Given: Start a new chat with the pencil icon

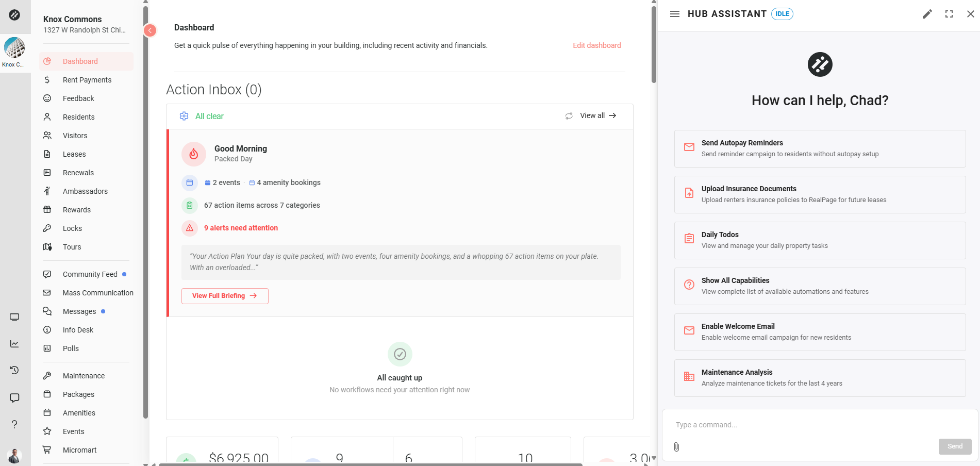Looking at the screenshot, I should pyautogui.click(x=927, y=14).
